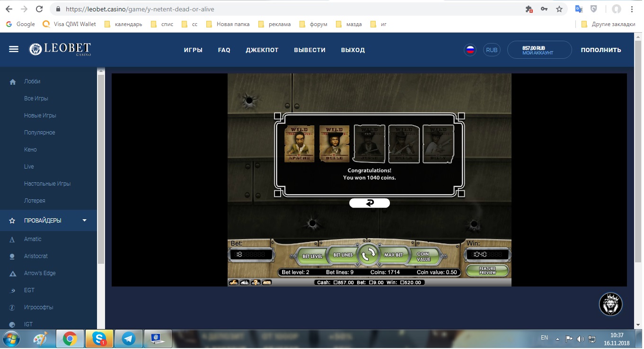Expand the ПРОВАЙДЕРЫ section arrow
644x349 pixels.
tap(84, 220)
